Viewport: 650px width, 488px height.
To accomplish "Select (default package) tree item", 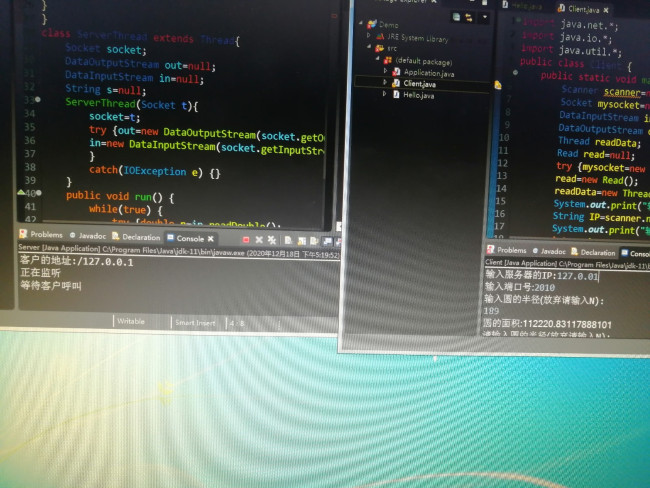I will (424, 61).
